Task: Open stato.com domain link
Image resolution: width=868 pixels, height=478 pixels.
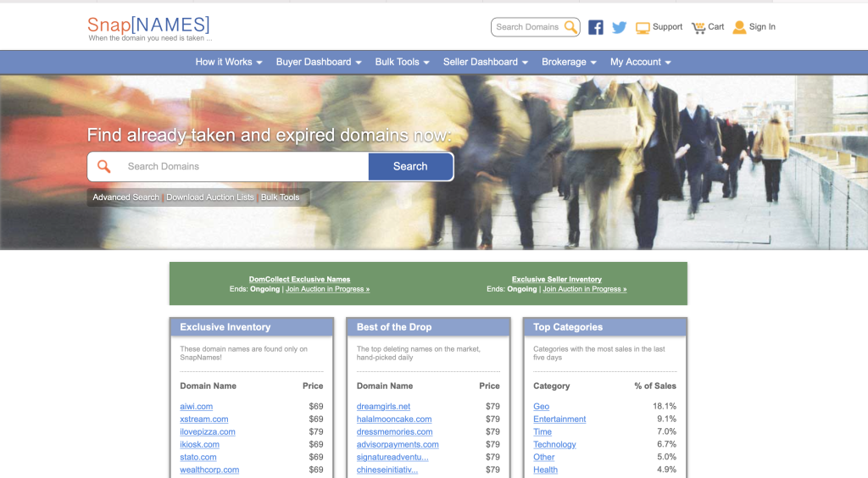Action: coord(198,457)
